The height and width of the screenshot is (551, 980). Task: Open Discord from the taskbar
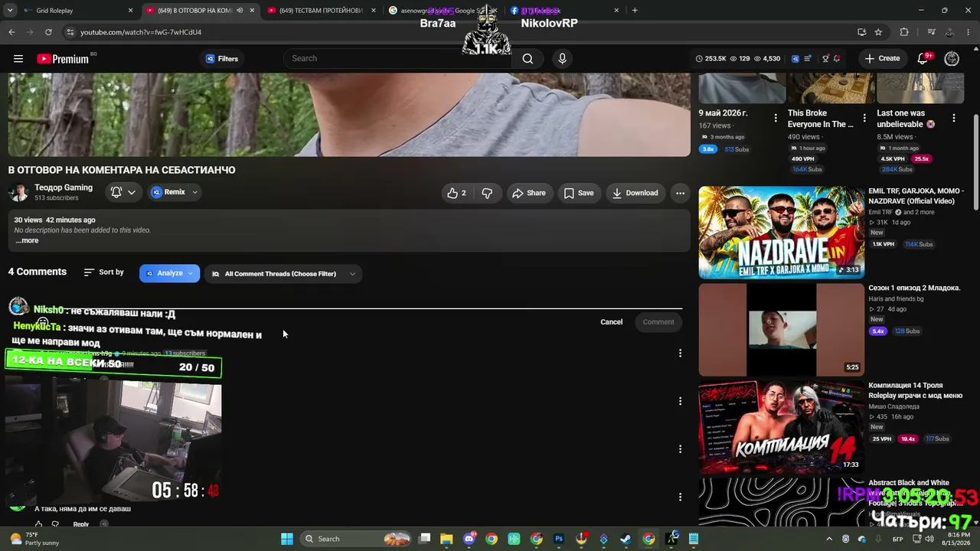469,539
